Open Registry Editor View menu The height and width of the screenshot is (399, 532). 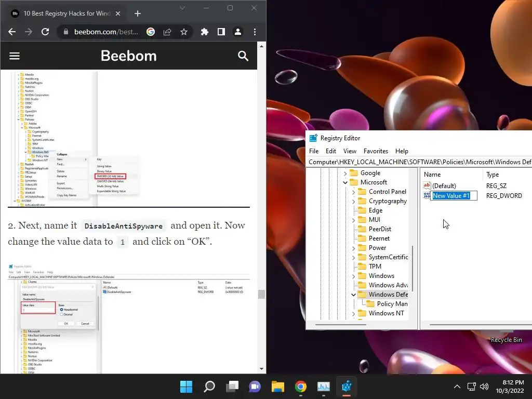[350, 151]
